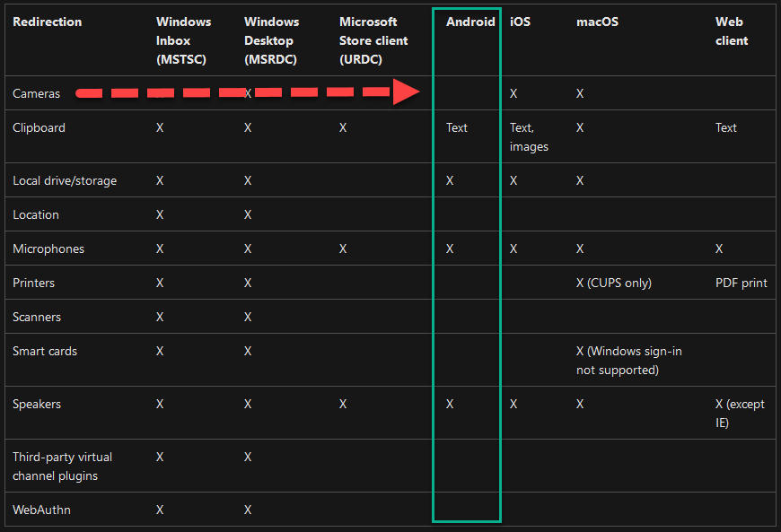Click the 'PDF print' cell
This screenshot has width=781, height=532.
point(742,283)
